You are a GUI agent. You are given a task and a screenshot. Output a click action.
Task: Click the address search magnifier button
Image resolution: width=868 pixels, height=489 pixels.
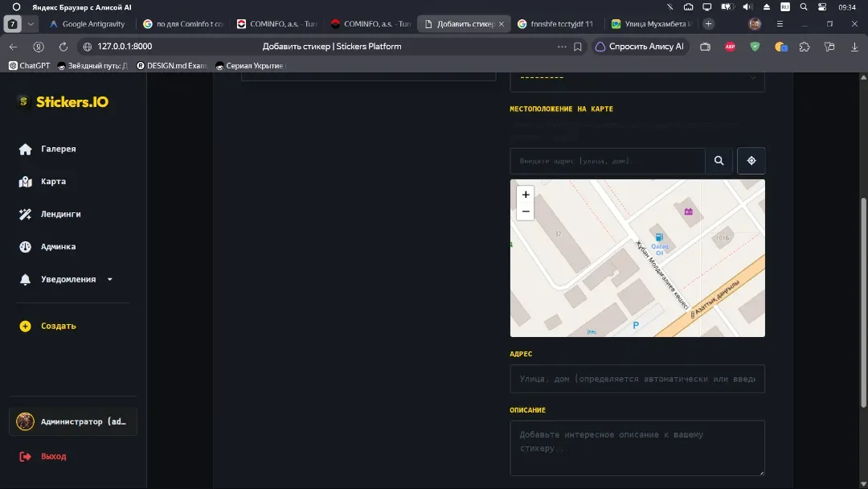pos(719,161)
